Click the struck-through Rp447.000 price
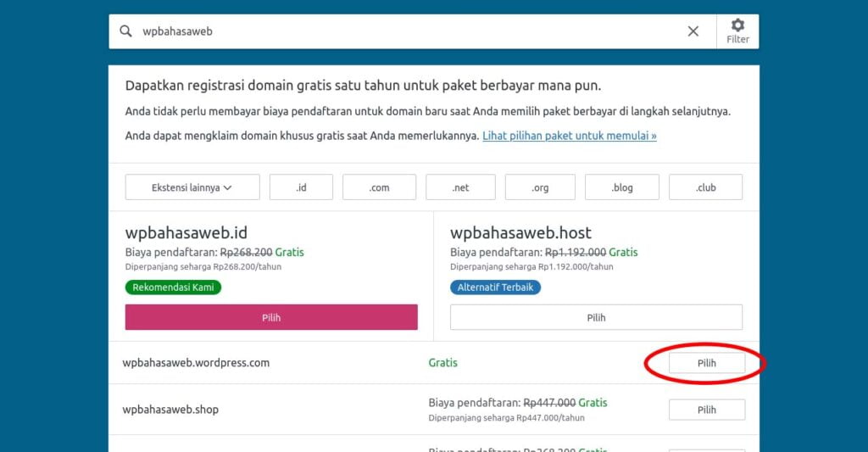 click(x=549, y=403)
